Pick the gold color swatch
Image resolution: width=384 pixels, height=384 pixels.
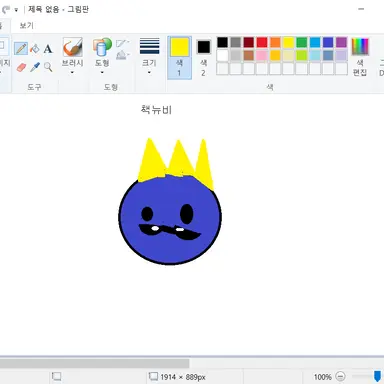[x=275, y=55]
